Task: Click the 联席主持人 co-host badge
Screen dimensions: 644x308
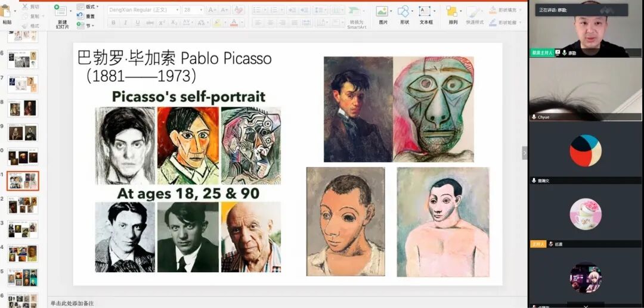Action: [541, 52]
